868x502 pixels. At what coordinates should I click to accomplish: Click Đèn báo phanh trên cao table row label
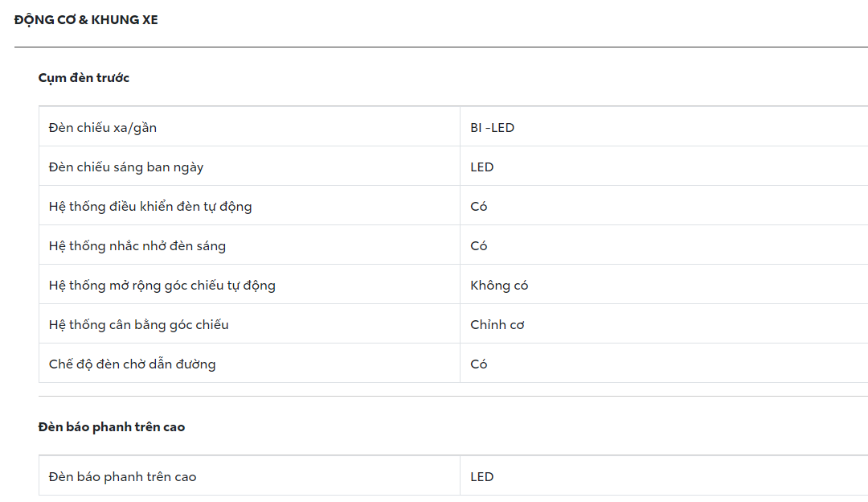point(122,476)
